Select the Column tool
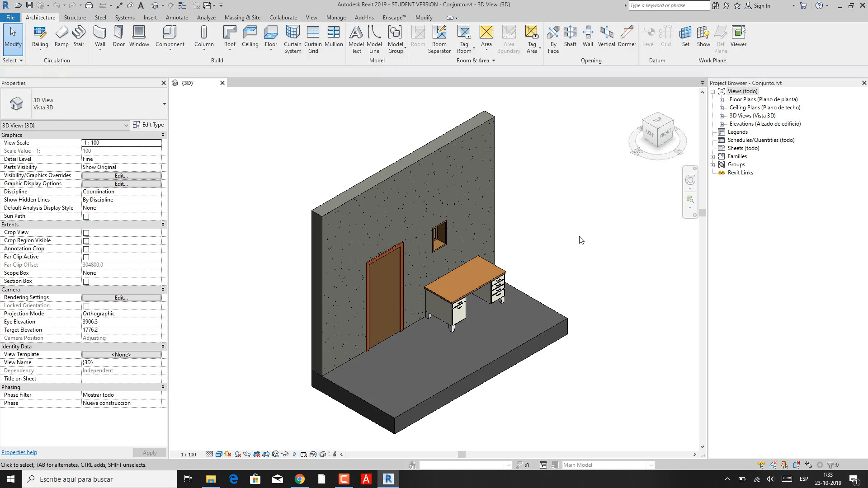The height and width of the screenshot is (488, 868). coord(204,37)
